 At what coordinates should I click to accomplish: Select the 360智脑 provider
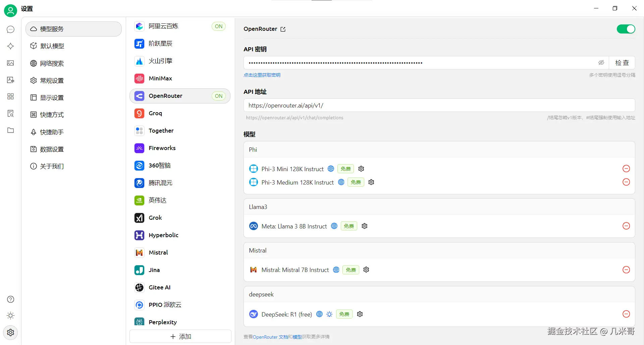180,165
